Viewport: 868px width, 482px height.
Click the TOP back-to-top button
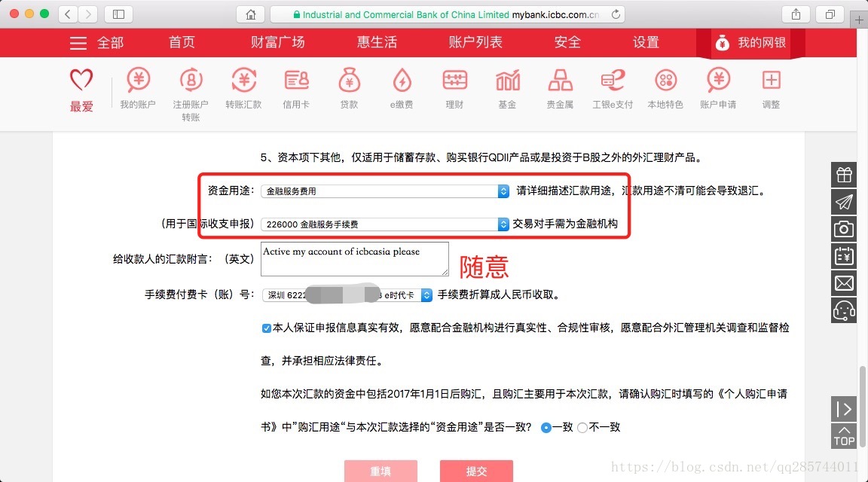click(844, 436)
